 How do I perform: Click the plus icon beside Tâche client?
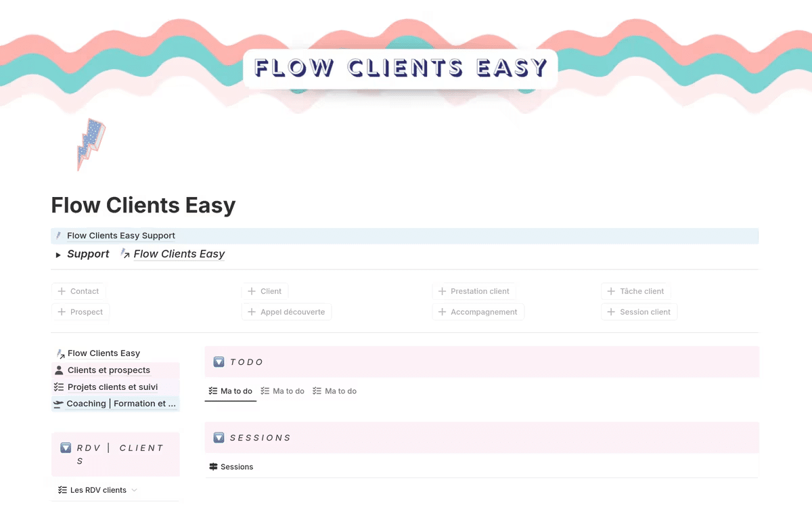point(612,291)
